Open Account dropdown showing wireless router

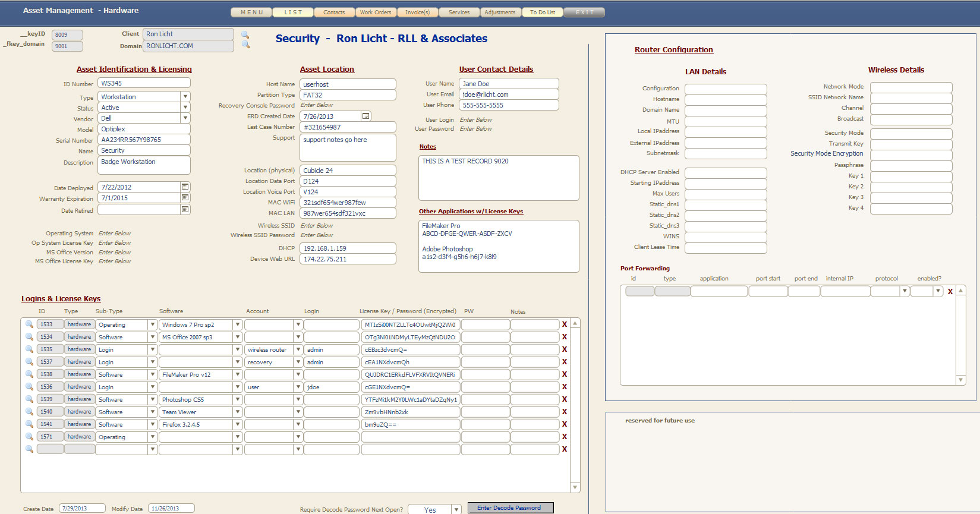298,349
